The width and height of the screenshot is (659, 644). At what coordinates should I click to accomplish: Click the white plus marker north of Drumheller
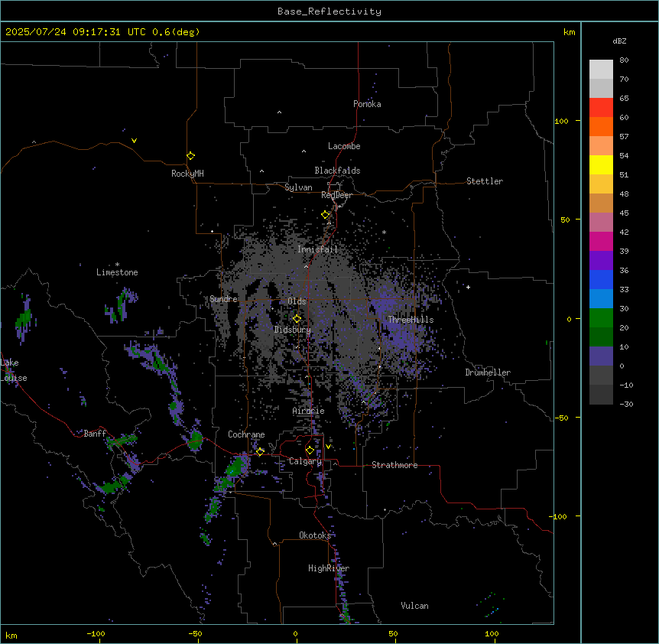click(468, 287)
